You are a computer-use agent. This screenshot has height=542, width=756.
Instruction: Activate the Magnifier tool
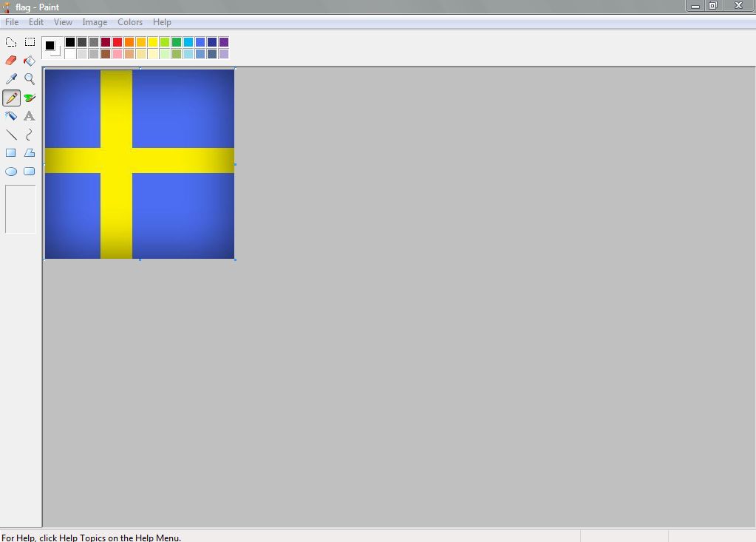pyautogui.click(x=29, y=79)
